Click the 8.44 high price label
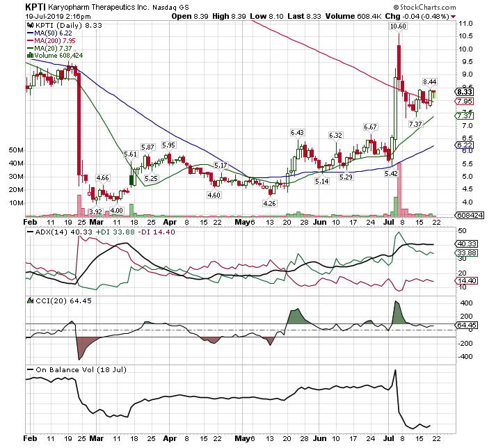This screenshot has height=448, width=496. click(430, 81)
